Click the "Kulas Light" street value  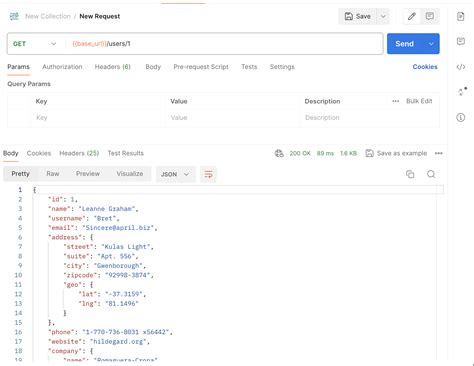pos(126,247)
